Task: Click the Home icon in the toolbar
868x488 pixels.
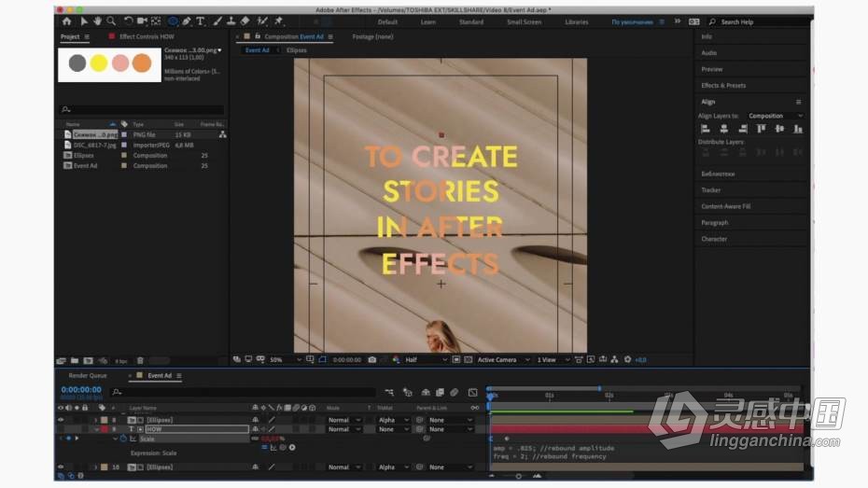Action: 66,21
